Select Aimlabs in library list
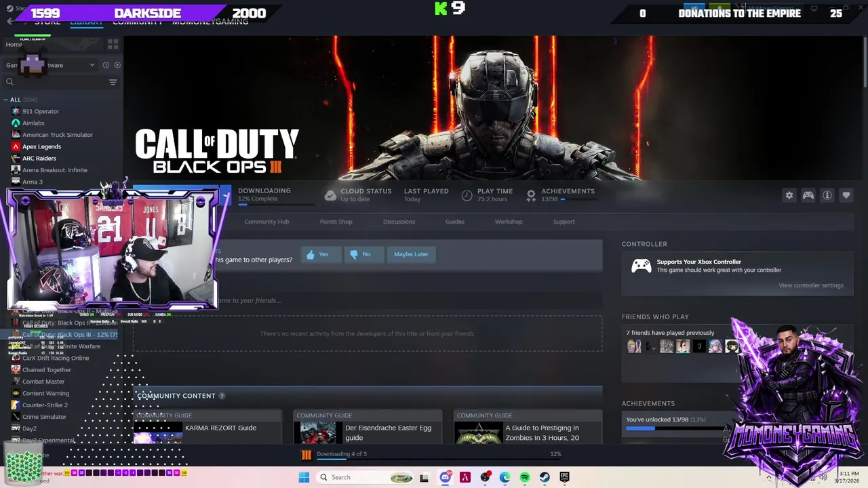This screenshot has height=488, width=868. (33, 123)
